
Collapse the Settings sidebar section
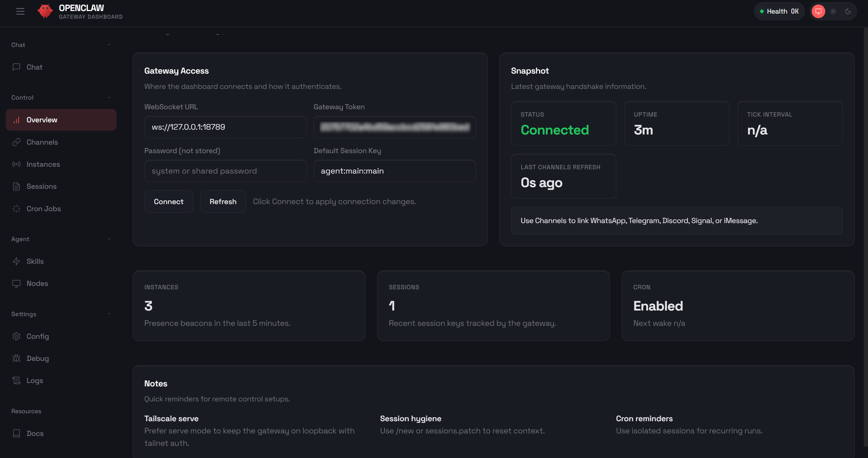pyautogui.click(x=109, y=313)
